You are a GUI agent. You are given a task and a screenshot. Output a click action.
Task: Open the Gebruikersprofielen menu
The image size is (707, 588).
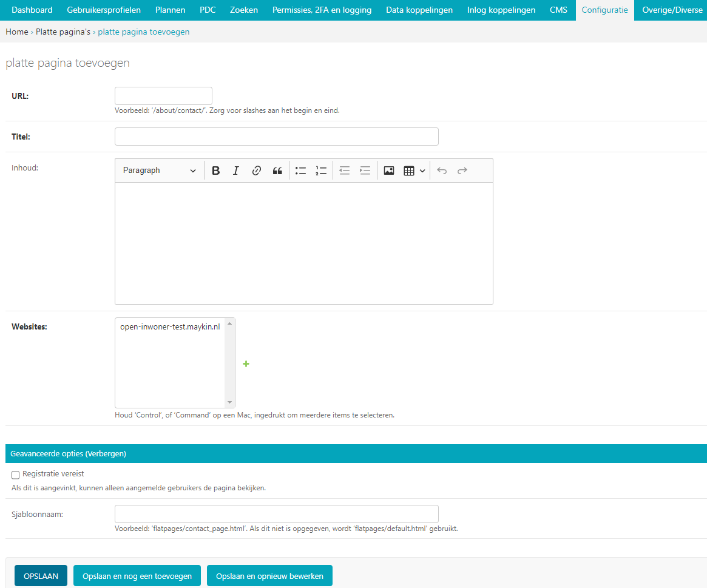104,10
